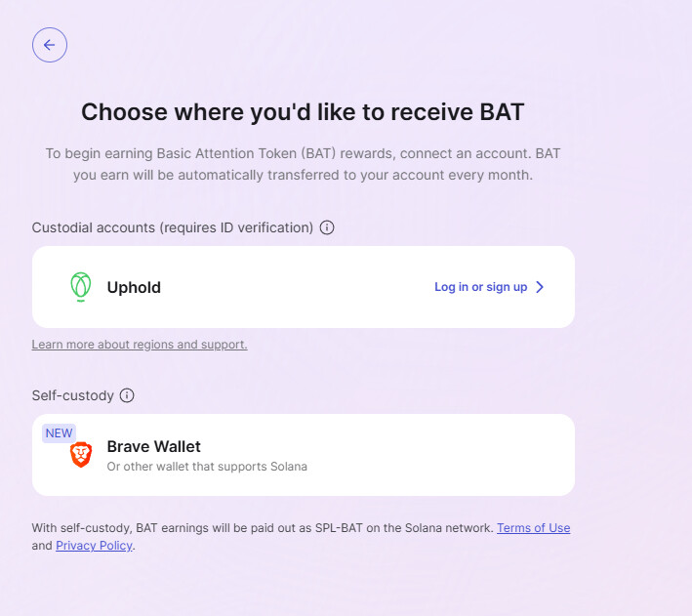Click the Custodial accounts section label
692x616 pixels.
coord(173,227)
